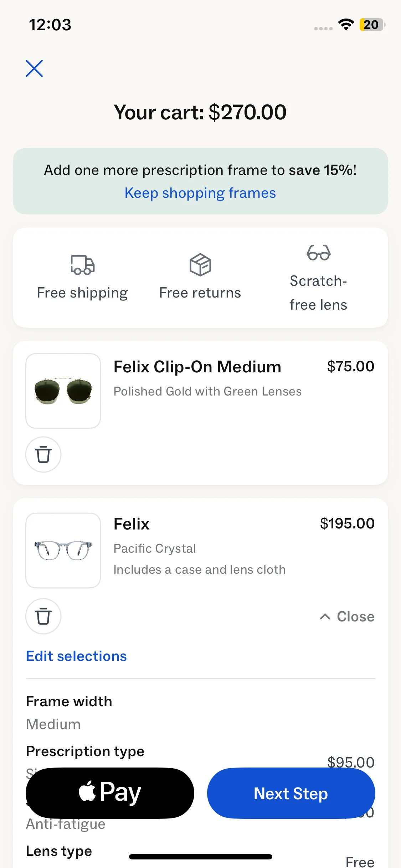Close the cart with the X icon

[34, 68]
